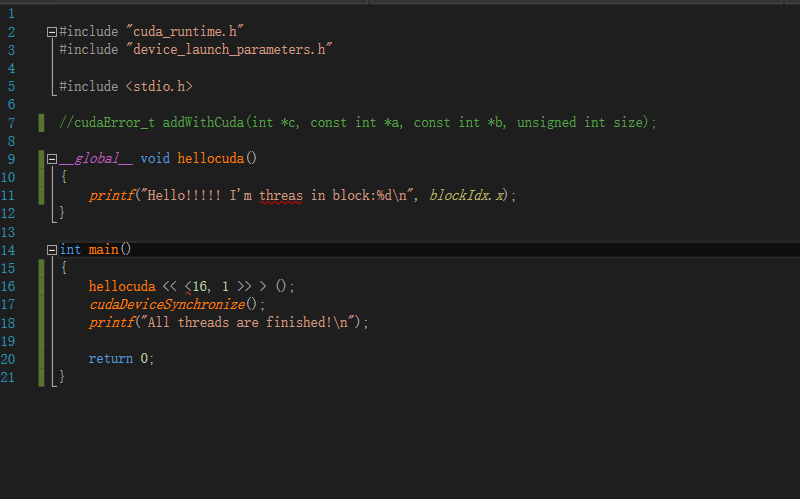Click line number 21 in gutter
800x499 pixels.
[8, 378]
